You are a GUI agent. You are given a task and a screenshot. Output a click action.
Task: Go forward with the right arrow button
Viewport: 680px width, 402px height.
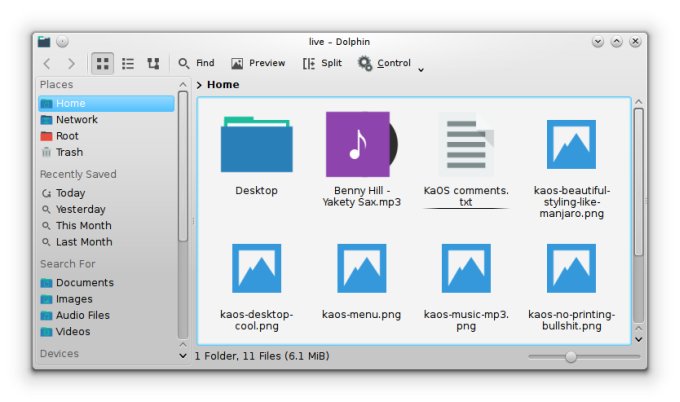coord(70,63)
